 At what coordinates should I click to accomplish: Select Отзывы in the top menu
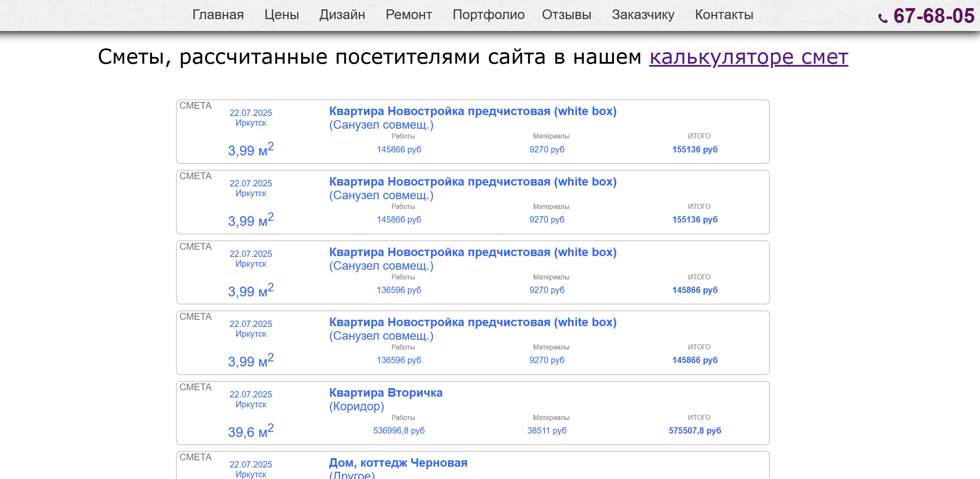[566, 14]
